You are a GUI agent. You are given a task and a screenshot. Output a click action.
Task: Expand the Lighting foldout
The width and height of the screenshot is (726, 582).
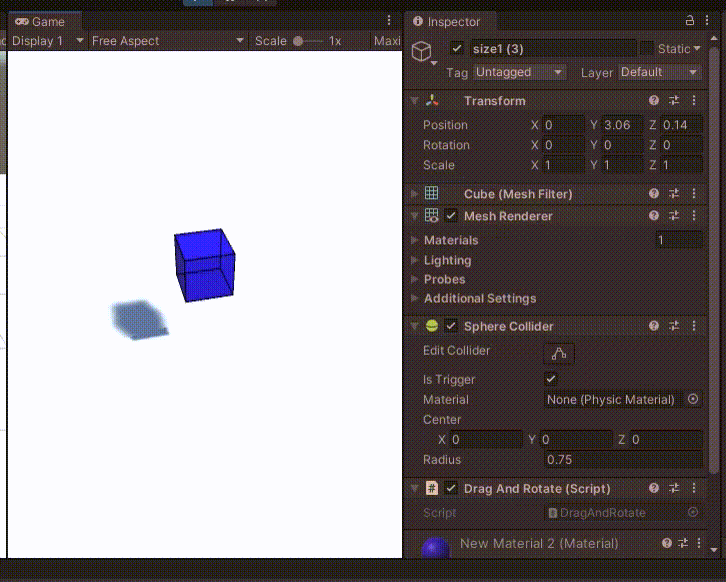[x=415, y=260]
